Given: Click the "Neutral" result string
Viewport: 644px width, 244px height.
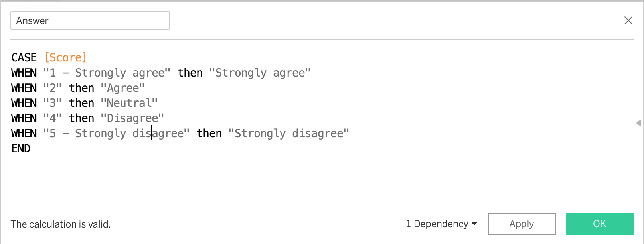Looking at the screenshot, I should pos(129,103).
